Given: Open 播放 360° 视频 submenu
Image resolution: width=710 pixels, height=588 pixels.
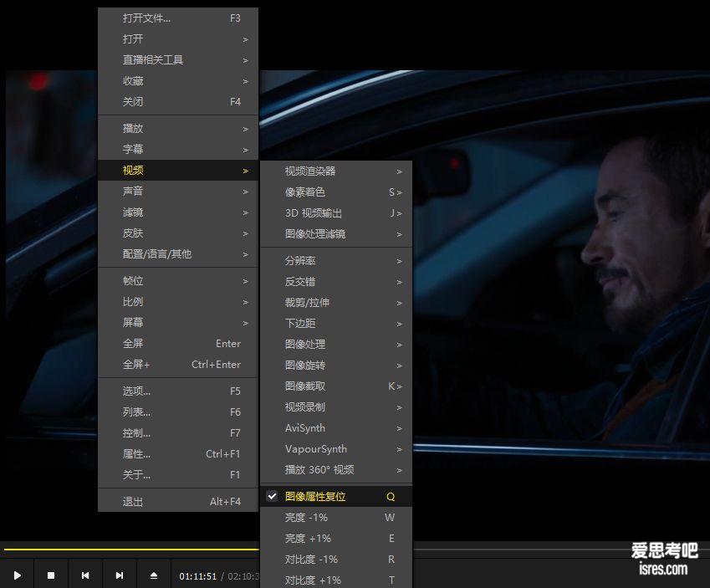Looking at the screenshot, I should pos(336,469).
